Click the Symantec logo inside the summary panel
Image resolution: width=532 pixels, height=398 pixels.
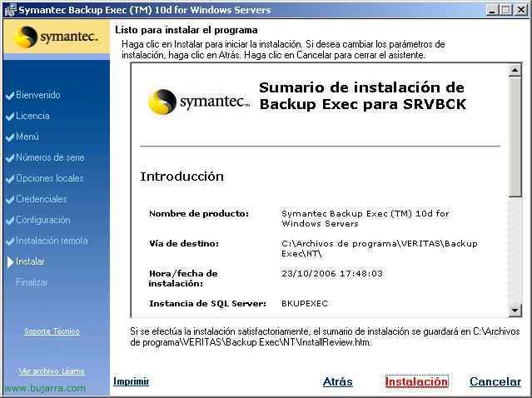(x=199, y=102)
